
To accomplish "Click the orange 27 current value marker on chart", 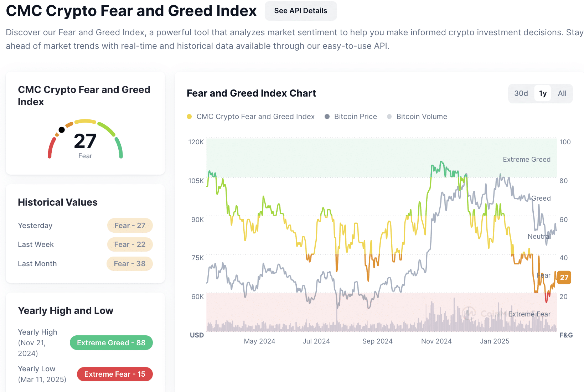I will [564, 277].
